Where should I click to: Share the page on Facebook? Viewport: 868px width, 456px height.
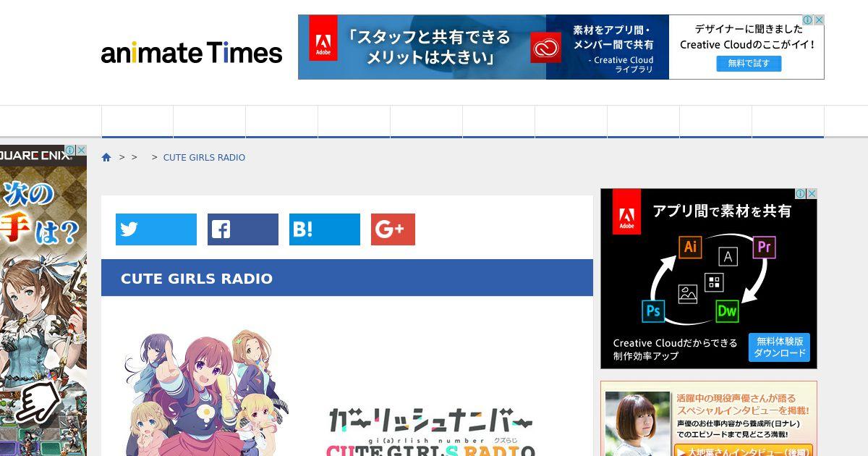point(243,229)
